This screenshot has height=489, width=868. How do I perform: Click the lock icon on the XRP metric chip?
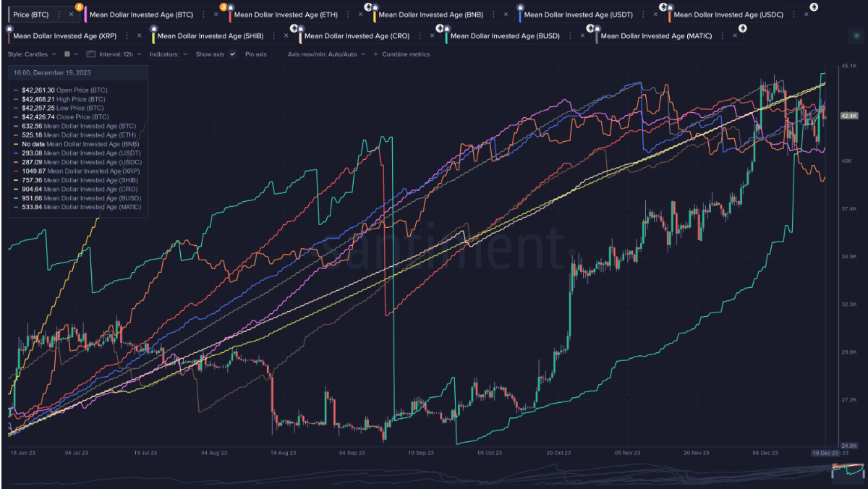click(x=9, y=28)
